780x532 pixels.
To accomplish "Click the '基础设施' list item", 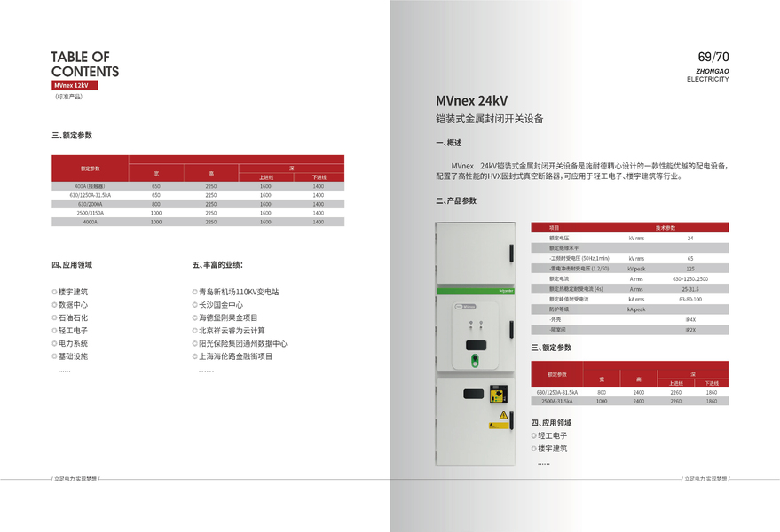I will click(x=73, y=356).
